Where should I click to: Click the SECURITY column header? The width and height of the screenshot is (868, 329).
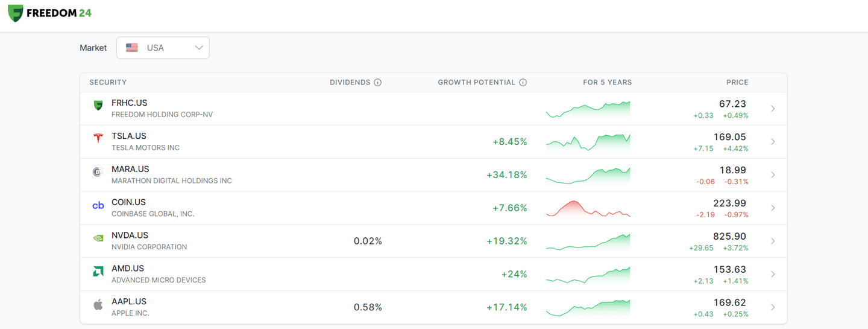point(108,82)
